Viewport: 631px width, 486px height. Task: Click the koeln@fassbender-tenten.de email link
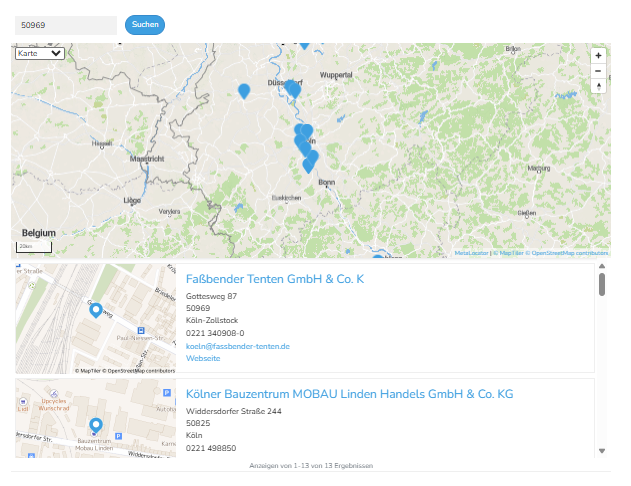[237, 346]
